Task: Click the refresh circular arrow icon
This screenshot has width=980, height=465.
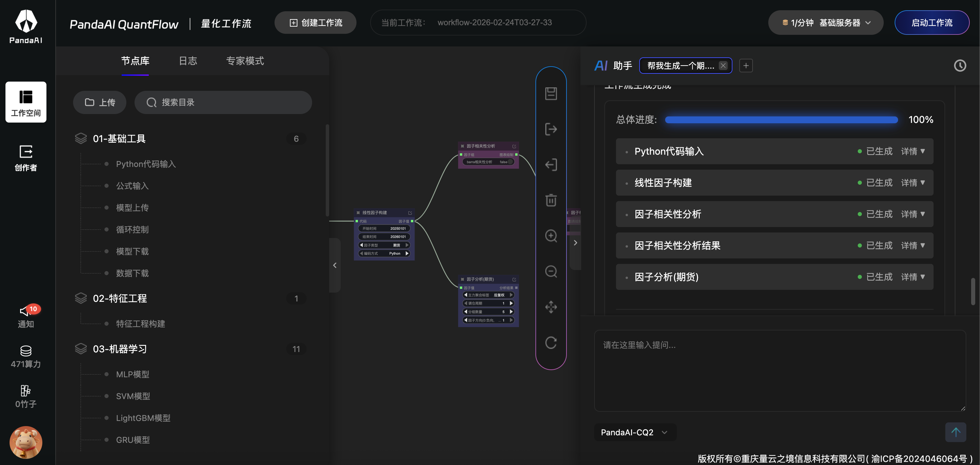Action: [551, 342]
